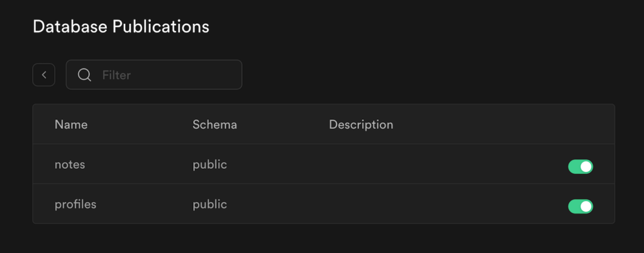Click the public schema of notes
Viewport: 644px width, 253px height.
(209, 164)
